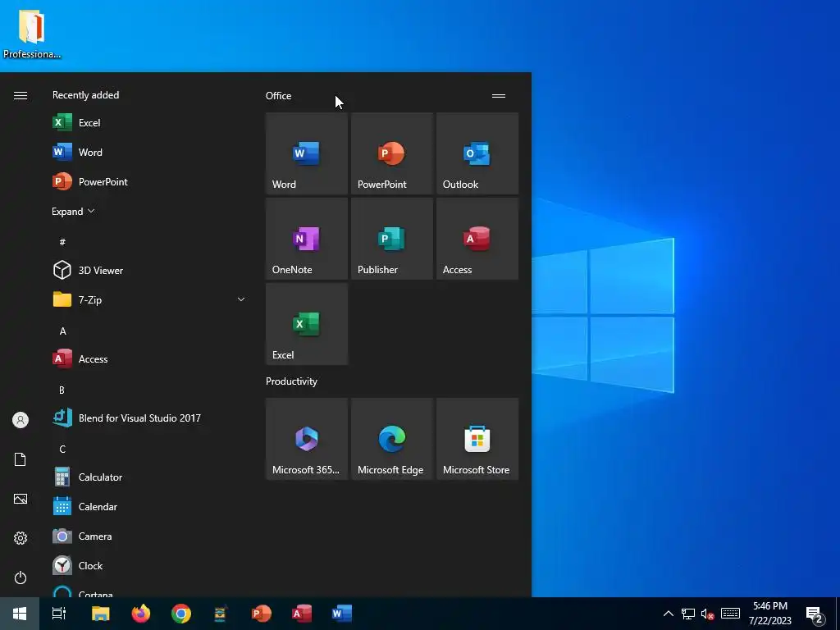
Task: Open Settings gear in Start sidebar
Action: click(x=21, y=538)
